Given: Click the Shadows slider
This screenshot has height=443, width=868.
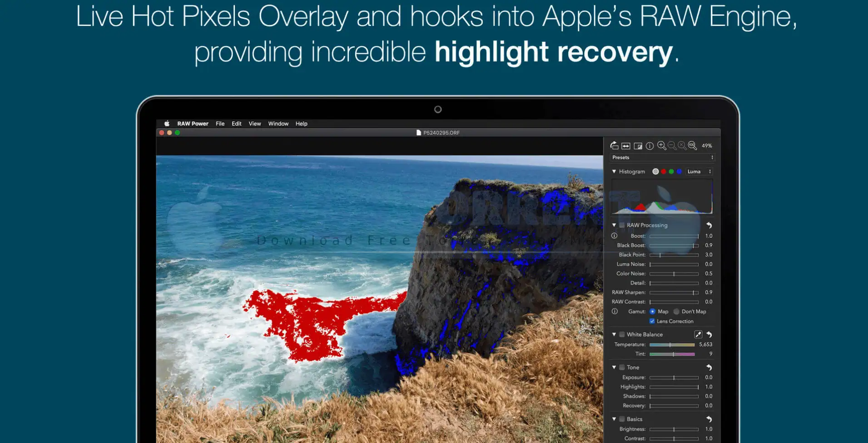Looking at the screenshot, I should pos(674,396).
